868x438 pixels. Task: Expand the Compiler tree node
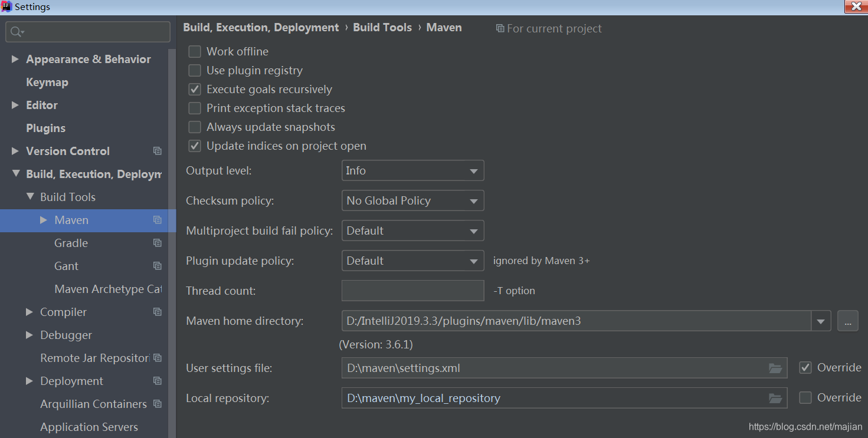point(30,312)
